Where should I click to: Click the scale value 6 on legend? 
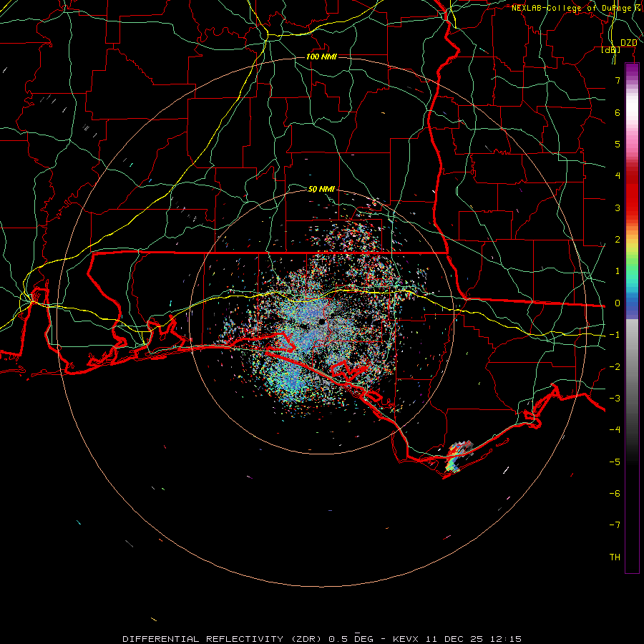618,112
